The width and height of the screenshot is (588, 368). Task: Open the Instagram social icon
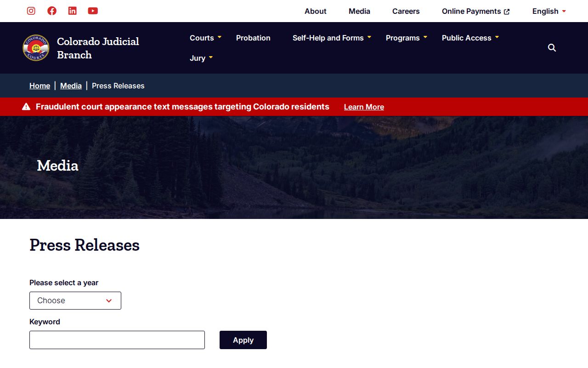pos(31,11)
